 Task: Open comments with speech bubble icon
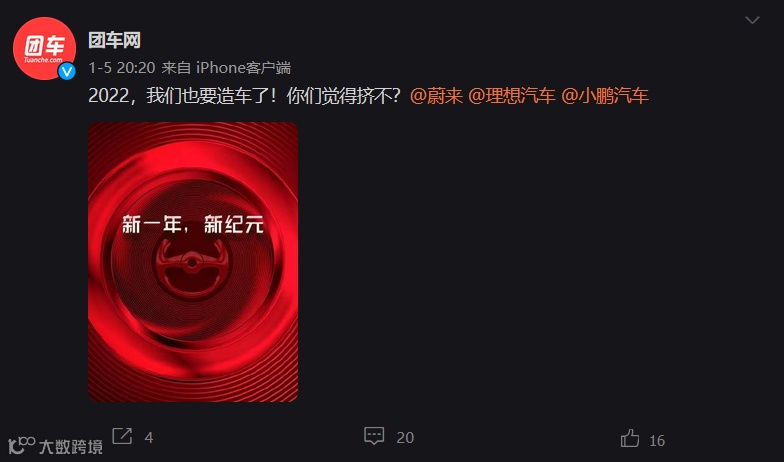[x=374, y=436]
